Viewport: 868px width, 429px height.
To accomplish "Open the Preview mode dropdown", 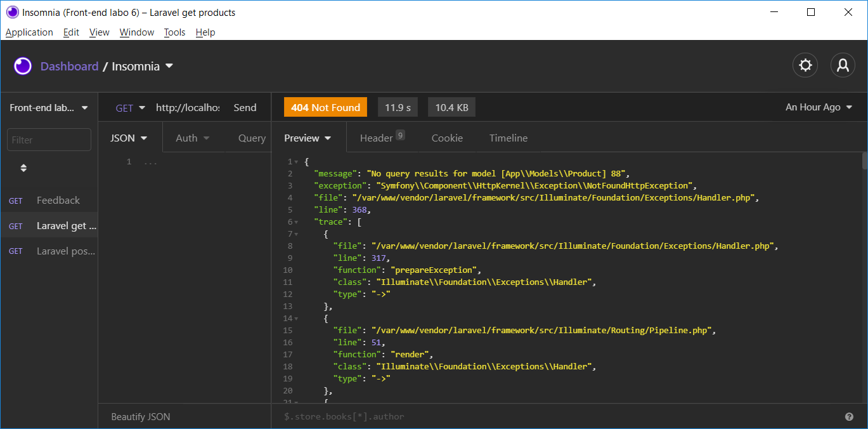I will [308, 138].
